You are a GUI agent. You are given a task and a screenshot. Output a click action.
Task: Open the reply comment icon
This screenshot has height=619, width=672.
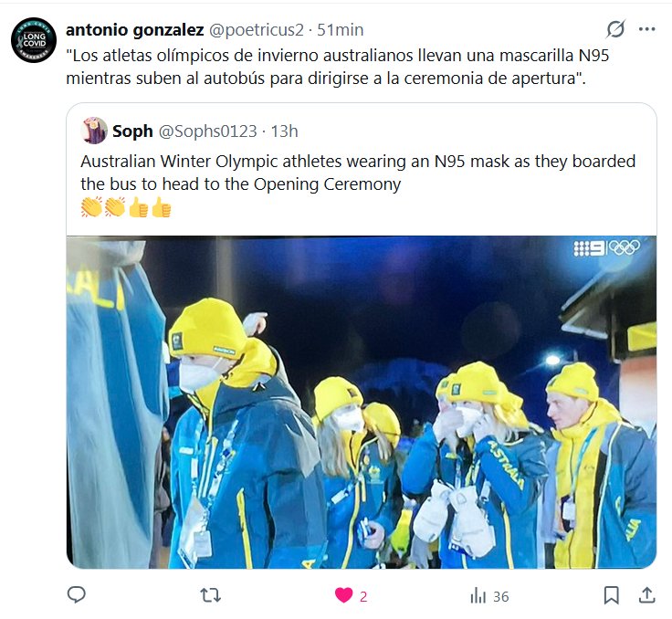[77, 594]
